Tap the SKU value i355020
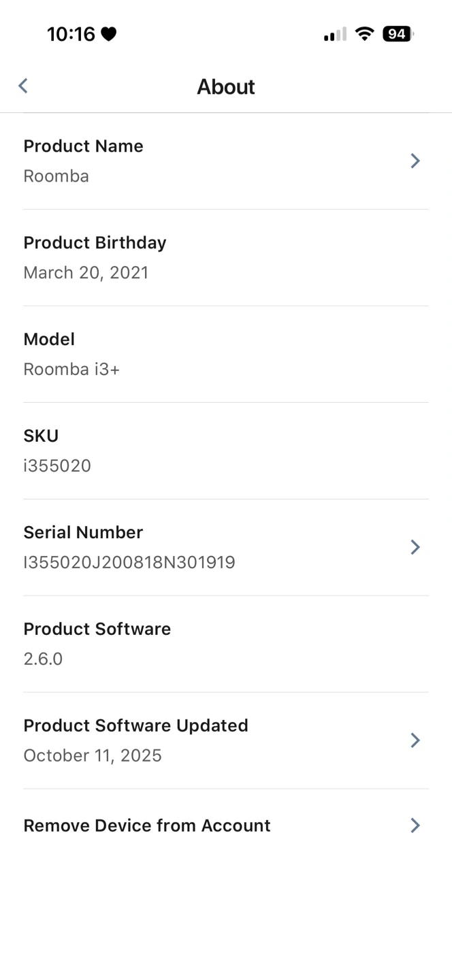This screenshot has height=980, width=452. click(57, 466)
